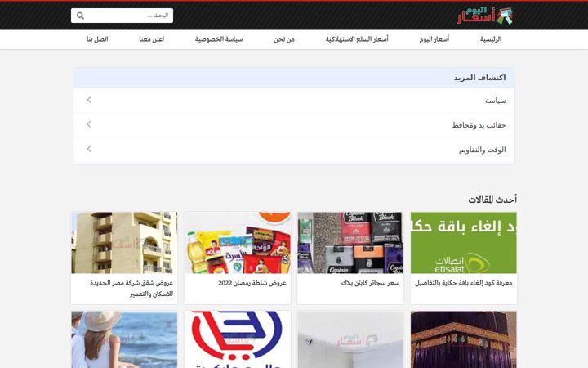Open the حقائب يد ومحافظ category link
Viewport: 588px width, 368px height.
(479, 125)
